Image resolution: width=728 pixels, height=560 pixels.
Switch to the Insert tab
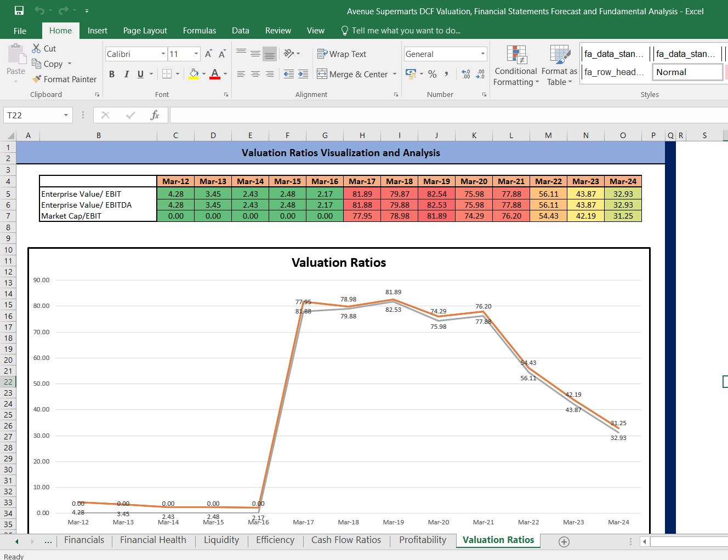pos(98,31)
